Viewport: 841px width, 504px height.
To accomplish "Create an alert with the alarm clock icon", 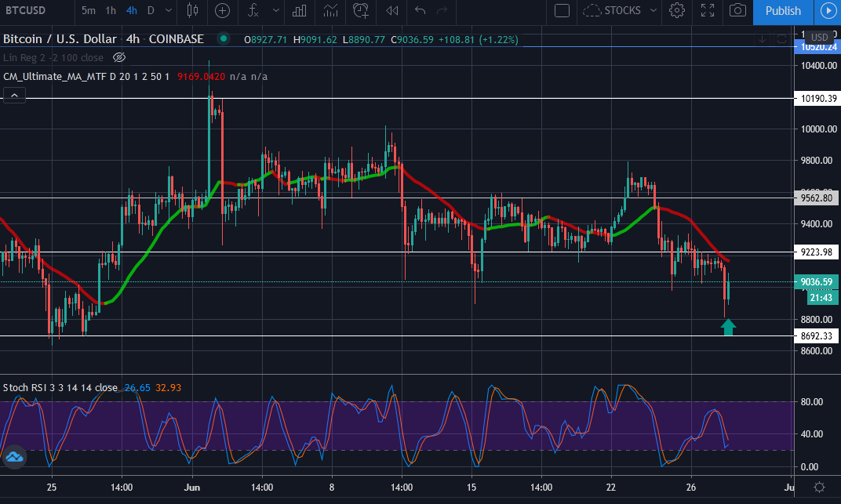I will tap(361, 11).
